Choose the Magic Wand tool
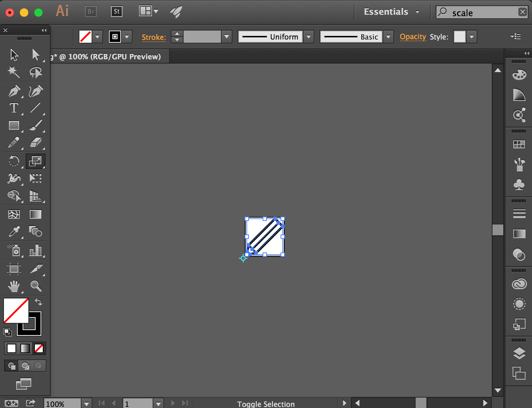Viewport: 532px width, 408px height. 14,72
